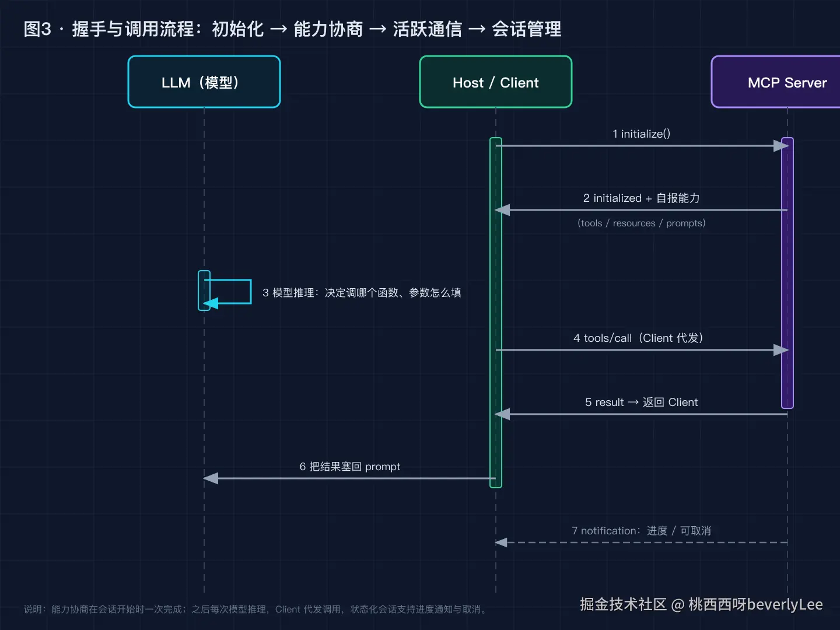Click the footnote starting with 说明
The height and width of the screenshot is (630, 840).
click(257, 609)
